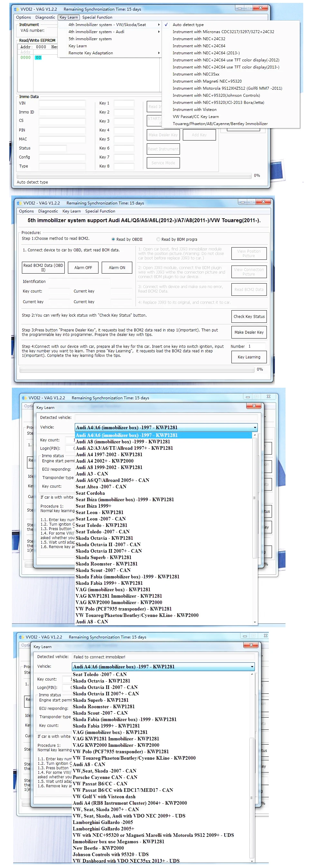The image size is (309, 868).
Task: Select 'Read by BDM progra' radio button
Action: point(158,240)
